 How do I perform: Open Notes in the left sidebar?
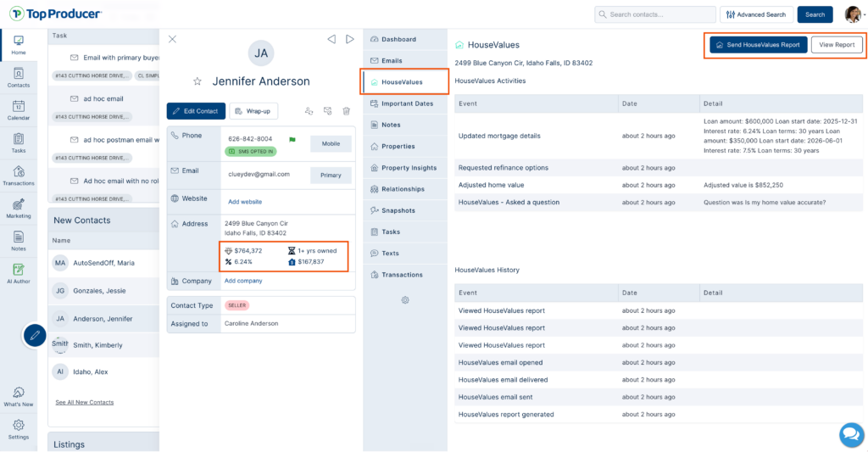19,241
